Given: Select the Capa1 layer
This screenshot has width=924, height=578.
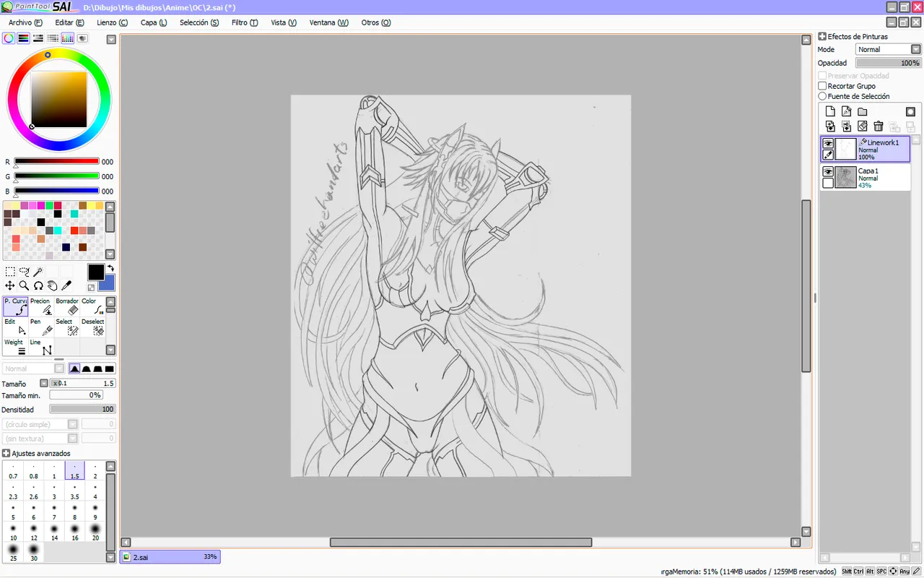Looking at the screenshot, I should 865,177.
